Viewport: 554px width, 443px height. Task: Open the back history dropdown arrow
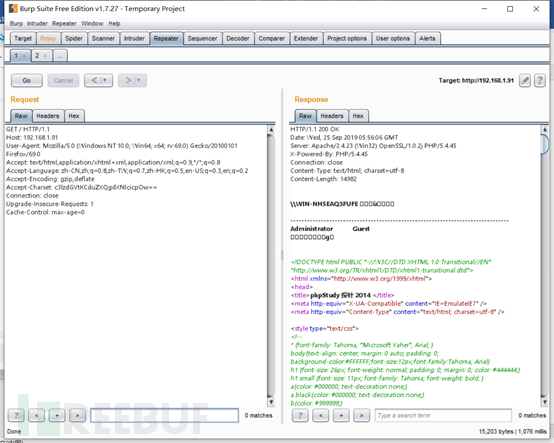coord(106,81)
